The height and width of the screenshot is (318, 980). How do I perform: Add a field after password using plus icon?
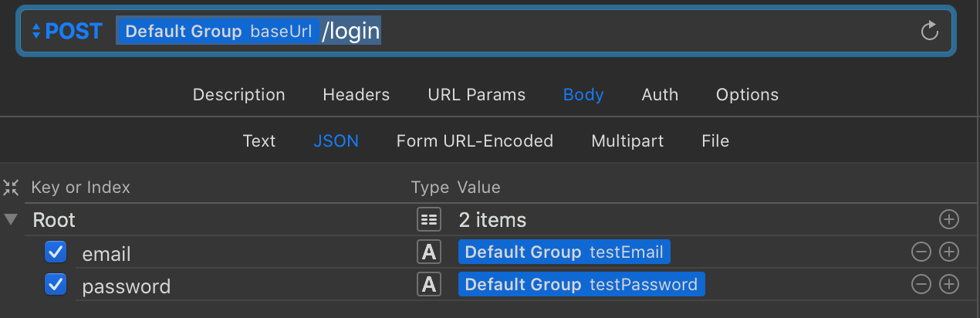(x=948, y=285)
